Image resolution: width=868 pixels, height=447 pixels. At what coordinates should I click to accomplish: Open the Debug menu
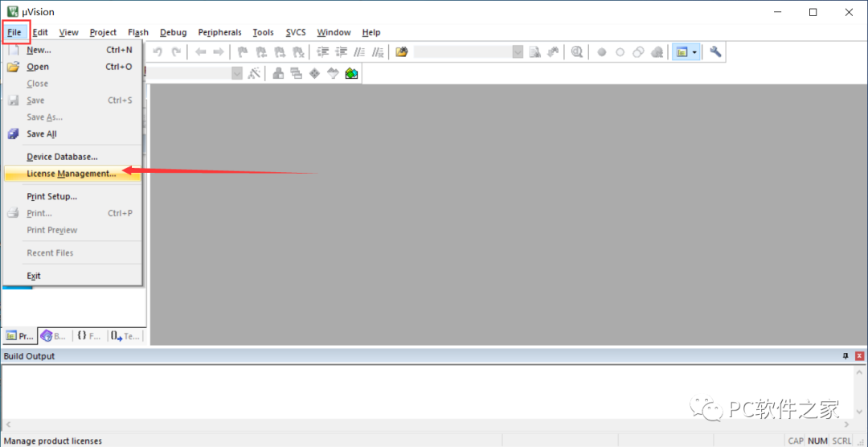point(174,32)
